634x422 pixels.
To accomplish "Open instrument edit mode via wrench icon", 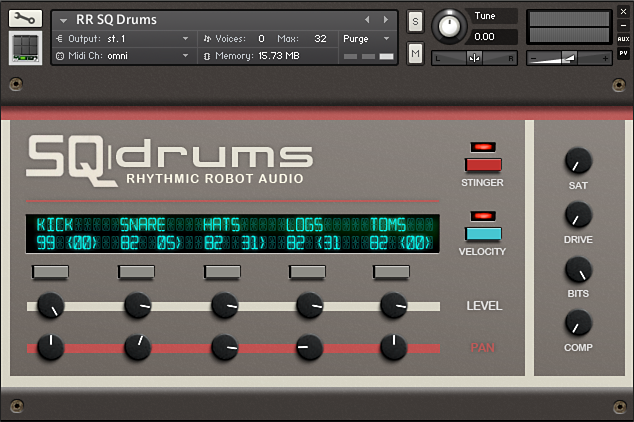I will click(x=25, y=18).
